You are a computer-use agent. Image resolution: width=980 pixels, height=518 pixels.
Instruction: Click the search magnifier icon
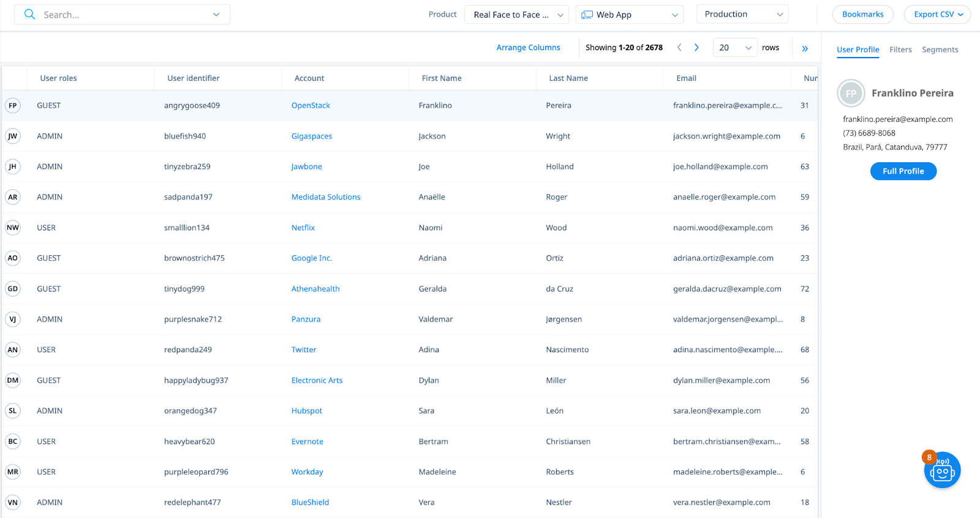tap(29, 14)
